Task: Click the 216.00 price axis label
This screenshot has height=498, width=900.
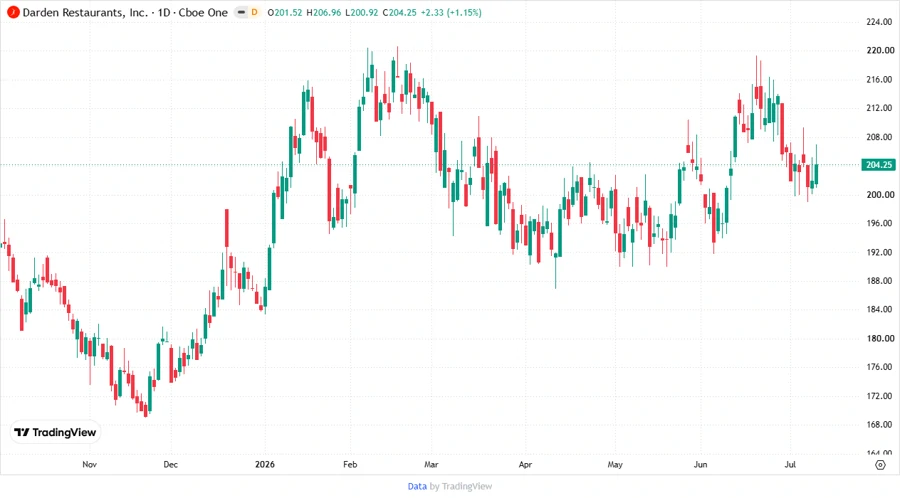Action: click(x=879, y=79)
